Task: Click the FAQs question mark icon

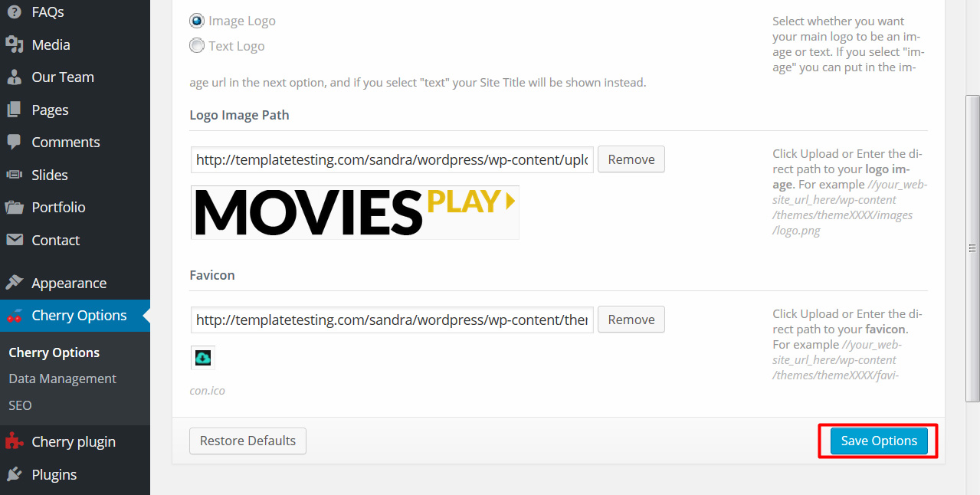Action: pyautogui.click(x=14, y=12)
